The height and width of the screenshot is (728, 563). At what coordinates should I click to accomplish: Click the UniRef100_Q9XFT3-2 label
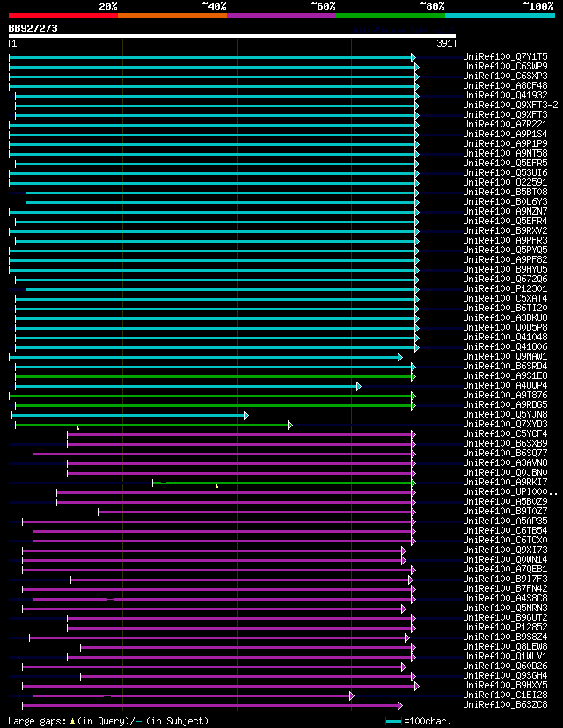click(510, 105)
